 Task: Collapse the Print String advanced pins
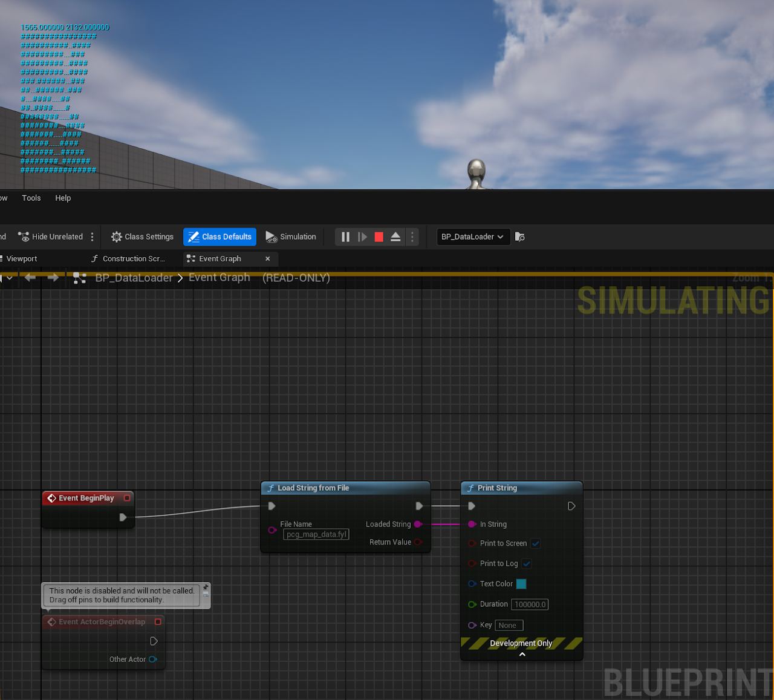[522, 654]
